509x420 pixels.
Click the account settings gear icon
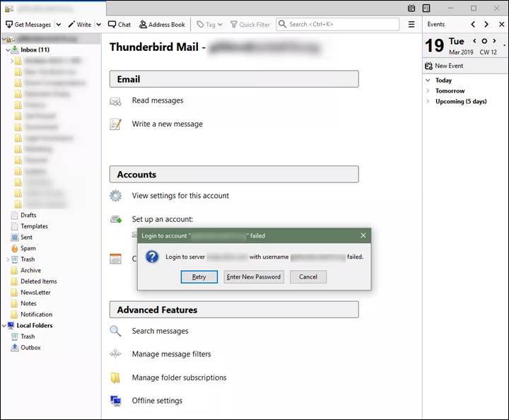[x=115, y=196]
